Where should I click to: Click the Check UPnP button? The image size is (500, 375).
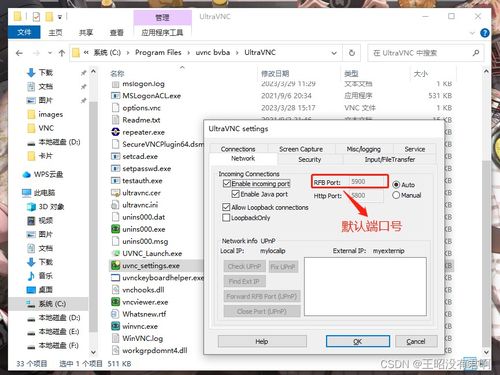click(245, 267)
